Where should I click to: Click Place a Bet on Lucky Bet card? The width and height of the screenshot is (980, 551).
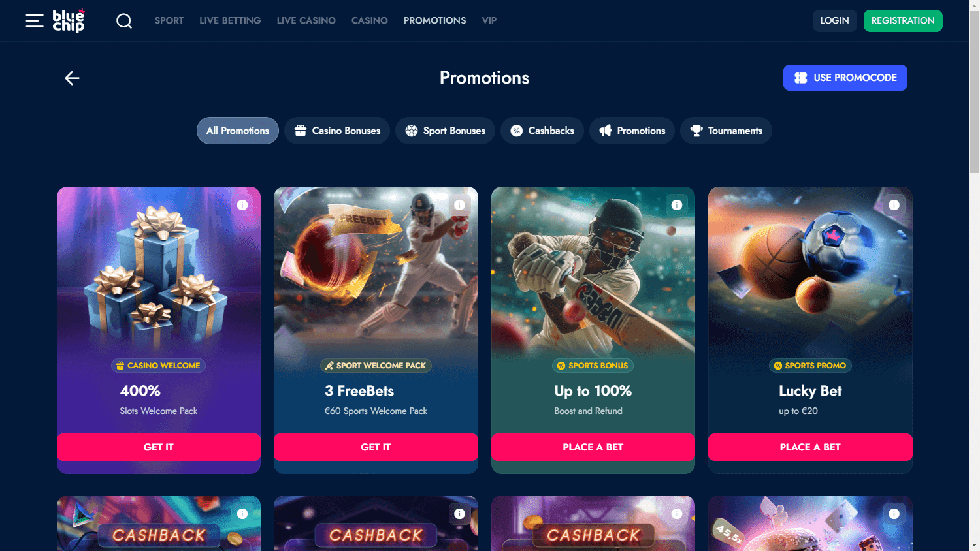point(810,447)
